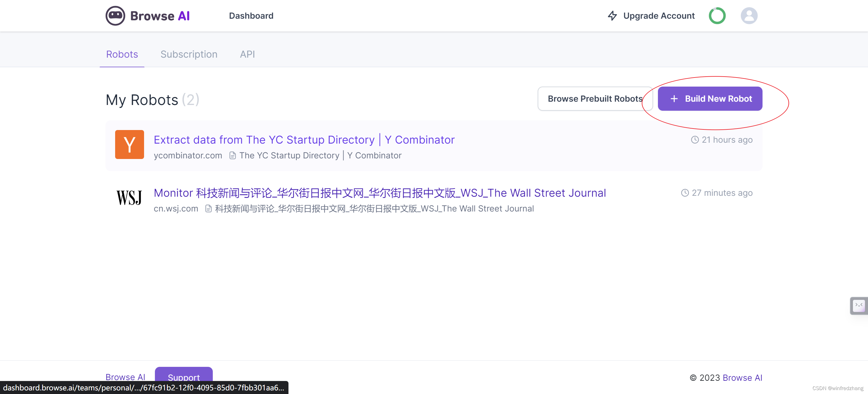Click the 'The YC Startup Directory | Y Combinator' subtitle
The width and height of the screenshot is (868, 394).
(x=320, y=155)
